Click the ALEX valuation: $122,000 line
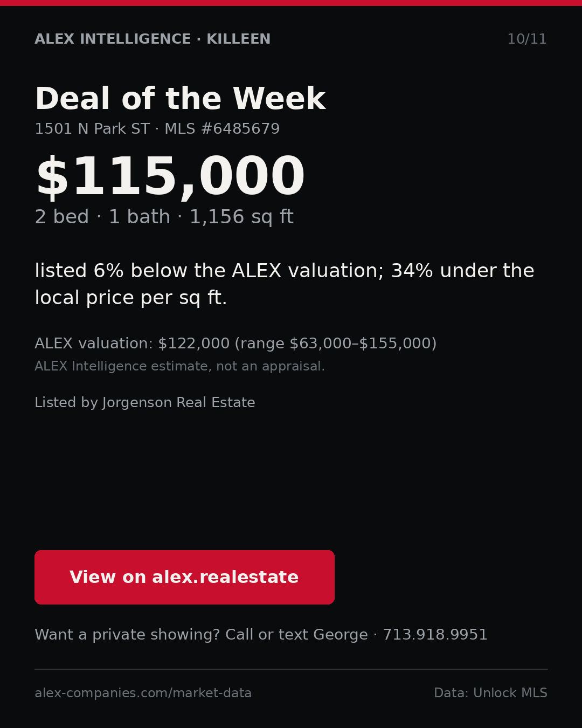582x728 pixels. pyautogui.click(x=132, y=344)
